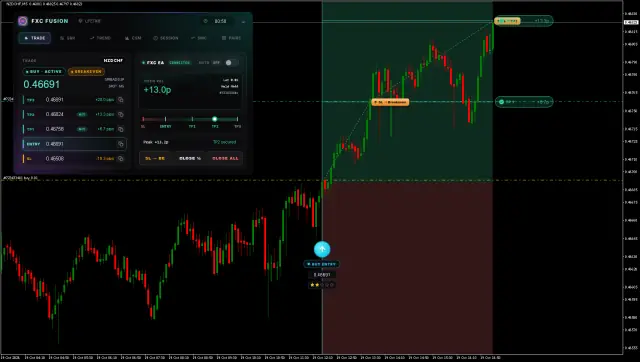Click the Peak pips text
The height and width of the screenshot is (362, 640).
pyautogui.click(x=156, y=142)
